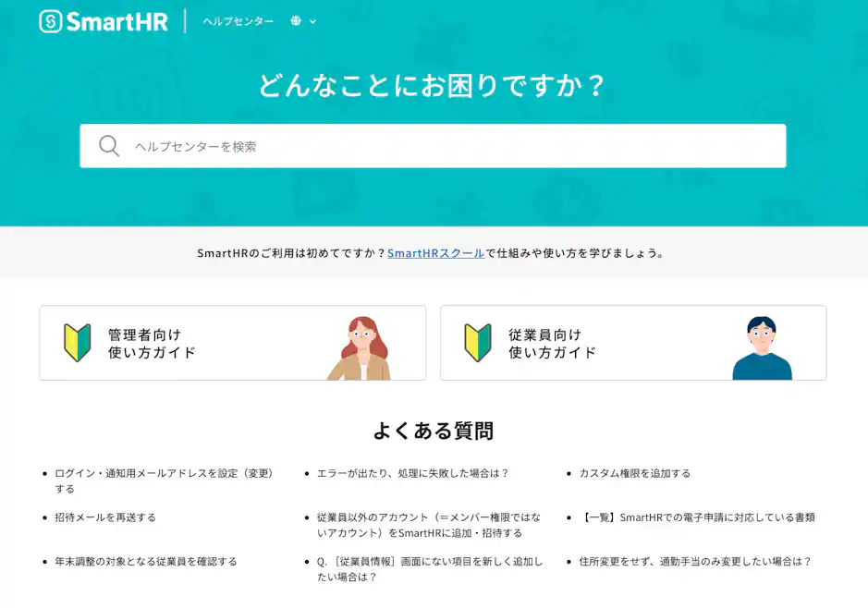Open the ヘルプセンター menu item
The image size is (868, 608).
point(238,20)
